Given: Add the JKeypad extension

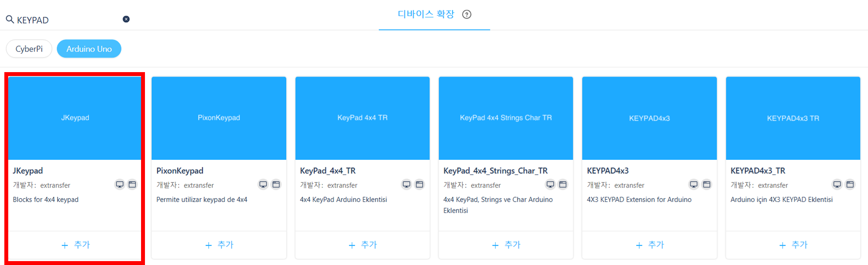Looking at the screenshot, I should pyautogui.click(x=76, y=245).
